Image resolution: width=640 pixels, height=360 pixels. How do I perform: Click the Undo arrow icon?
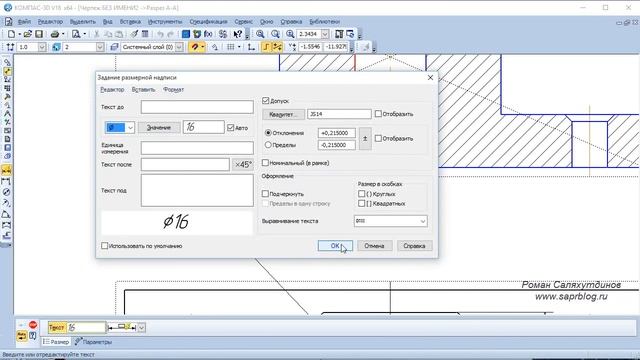click(x=160, y=34)
